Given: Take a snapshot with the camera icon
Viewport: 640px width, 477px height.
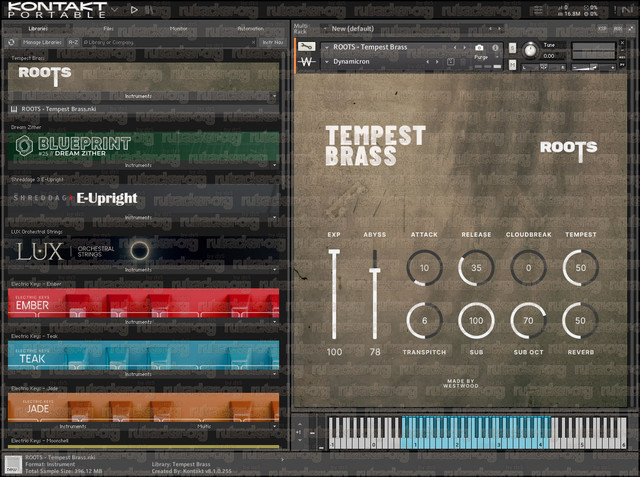Looking at the screenshot, I should (479, 47).
